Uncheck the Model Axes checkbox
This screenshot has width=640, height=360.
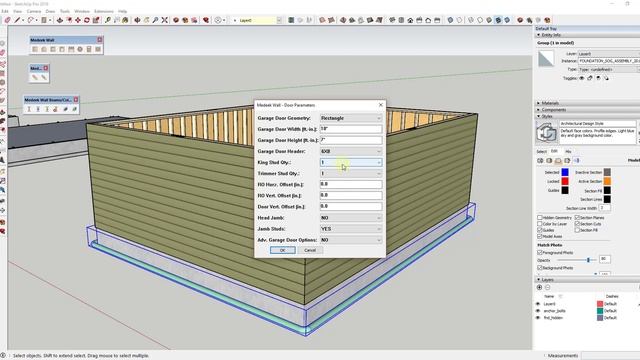540,236
